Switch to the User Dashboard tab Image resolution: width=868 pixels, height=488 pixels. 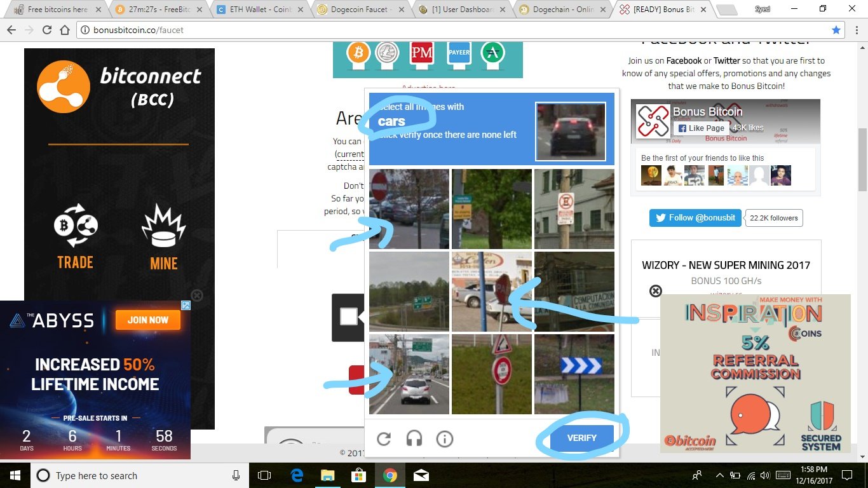[x=463, y=10]
